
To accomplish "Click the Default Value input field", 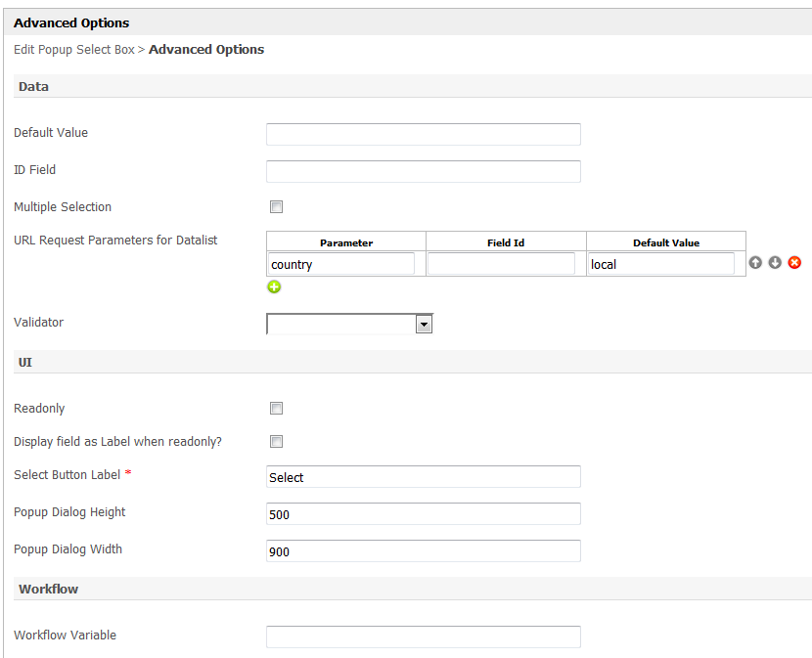I will [x=423, y=134].
